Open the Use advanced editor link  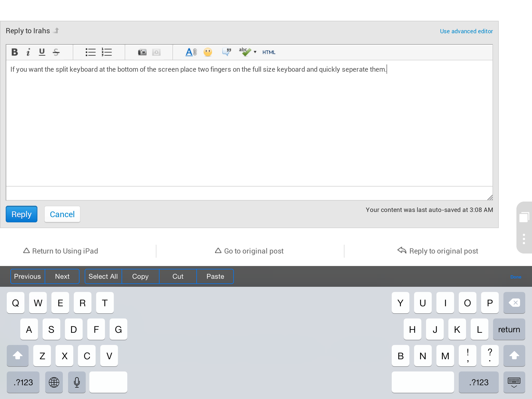(466, 31)
